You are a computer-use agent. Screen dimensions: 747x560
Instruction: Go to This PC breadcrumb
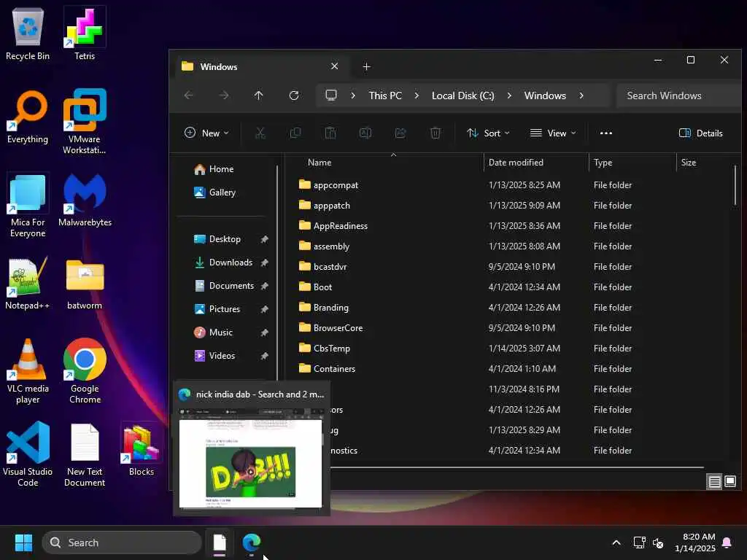385,96
